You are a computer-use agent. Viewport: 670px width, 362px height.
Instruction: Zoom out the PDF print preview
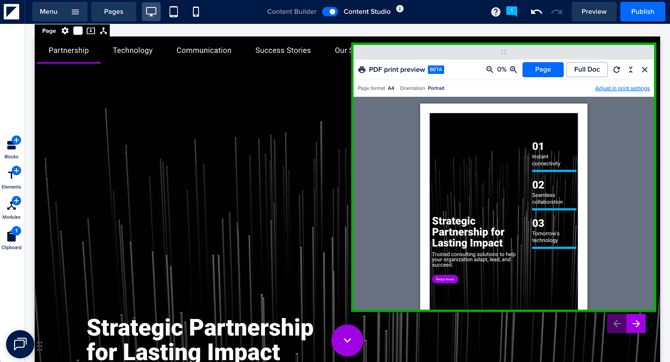coord(490,69)
